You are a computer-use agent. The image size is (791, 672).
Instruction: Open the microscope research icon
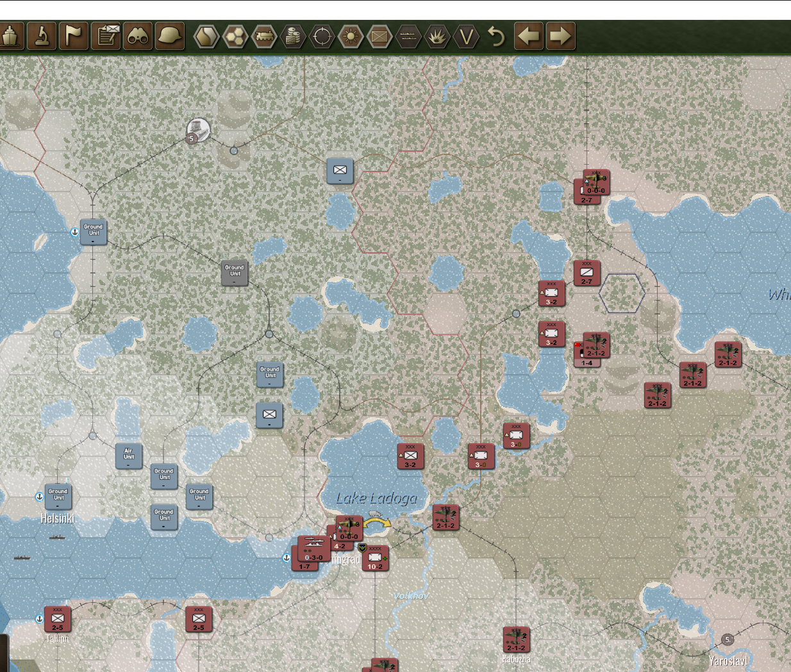point(42,36)
